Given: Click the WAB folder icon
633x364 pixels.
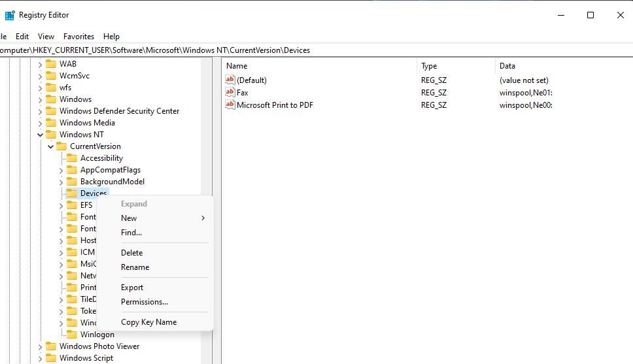Looking at the screenshot, I should pos(51,64).
